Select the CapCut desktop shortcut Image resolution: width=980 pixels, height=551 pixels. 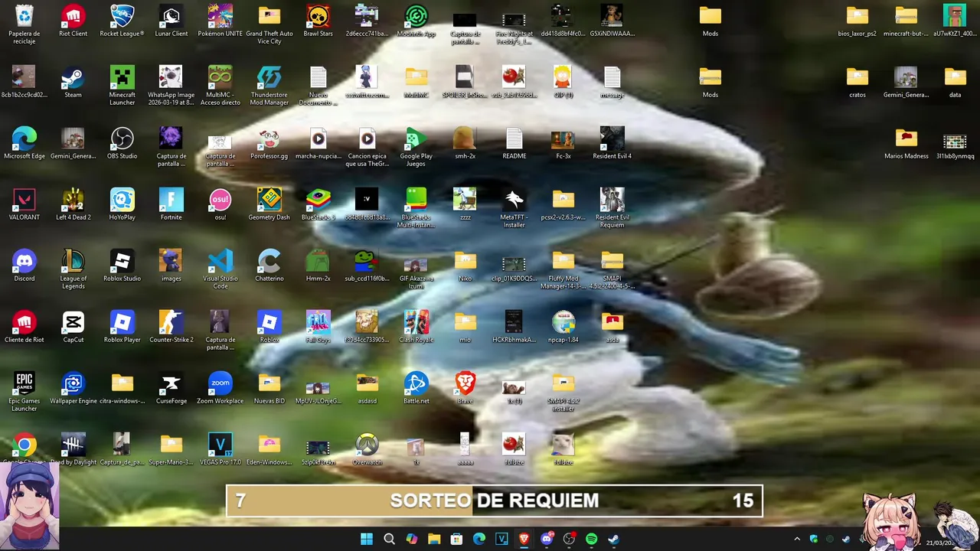point(73,327)
